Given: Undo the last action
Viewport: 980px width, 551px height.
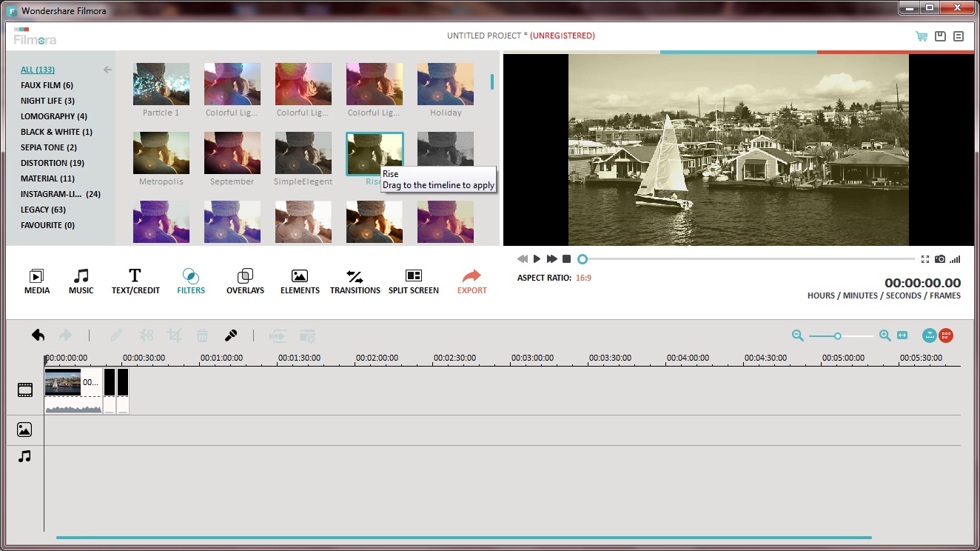Looking at the screenshot, I should point(38,335).
